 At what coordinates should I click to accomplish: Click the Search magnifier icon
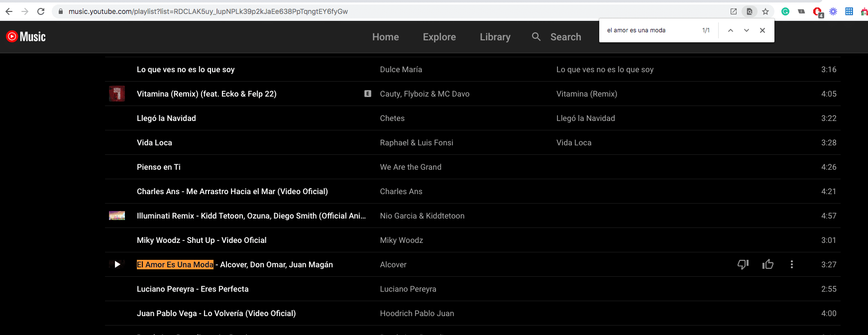(x=536, y=37)
